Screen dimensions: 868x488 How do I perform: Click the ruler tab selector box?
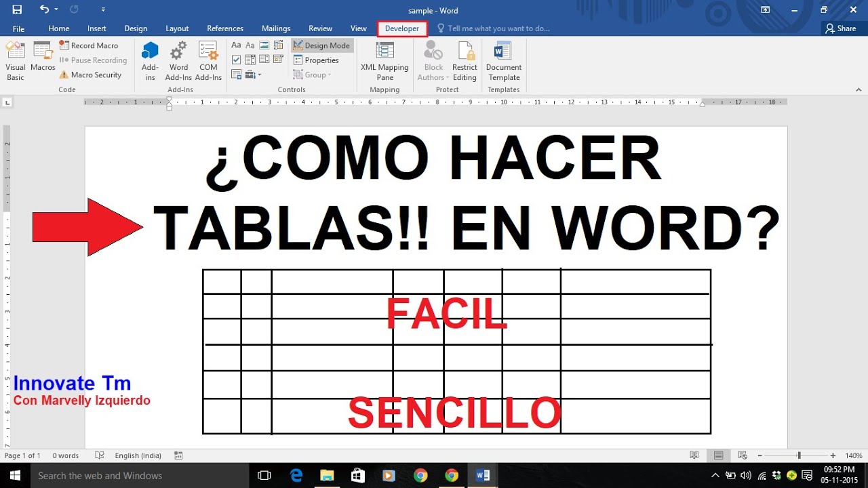[7, 102]
